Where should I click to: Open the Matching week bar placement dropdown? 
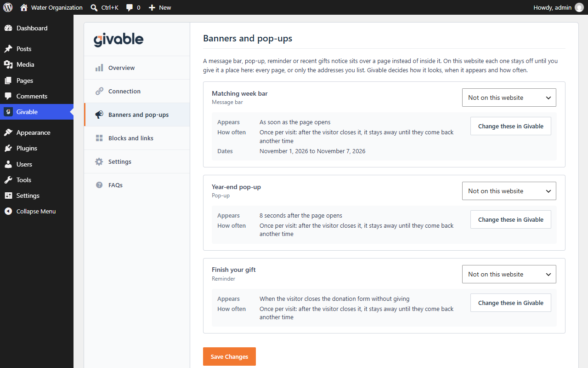[509, 98]
